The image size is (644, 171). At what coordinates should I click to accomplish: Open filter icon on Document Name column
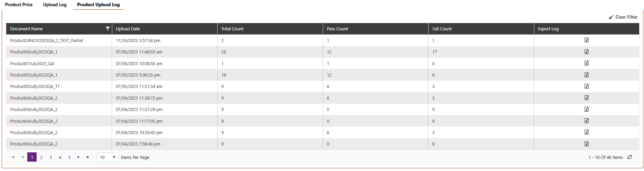[x=107, y=29]
